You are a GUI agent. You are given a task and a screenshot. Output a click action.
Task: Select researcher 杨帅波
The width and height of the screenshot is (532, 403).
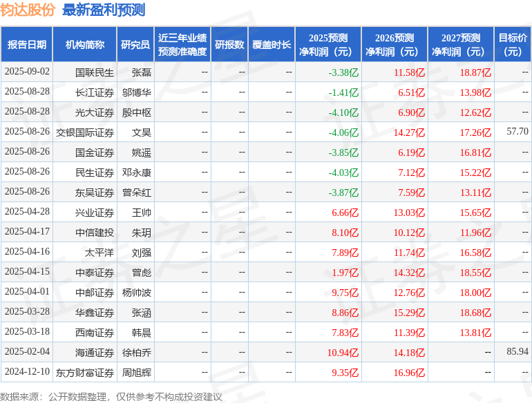pos(137,292)
